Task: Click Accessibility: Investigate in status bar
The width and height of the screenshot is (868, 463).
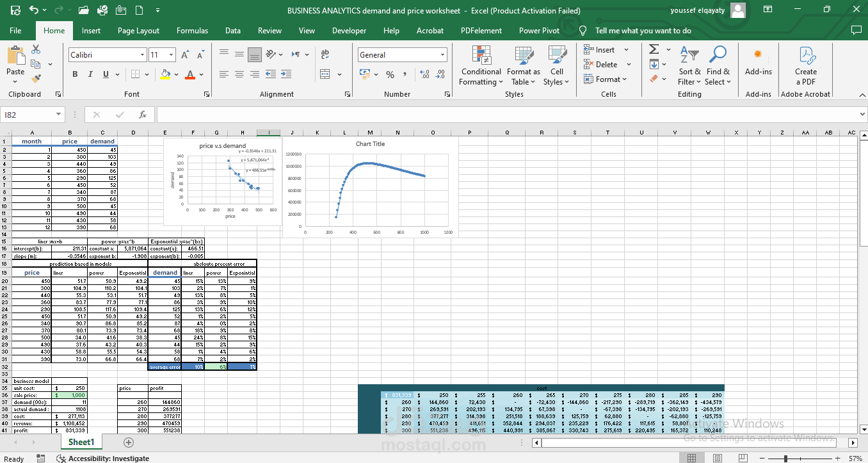Action: coord(103,459)
